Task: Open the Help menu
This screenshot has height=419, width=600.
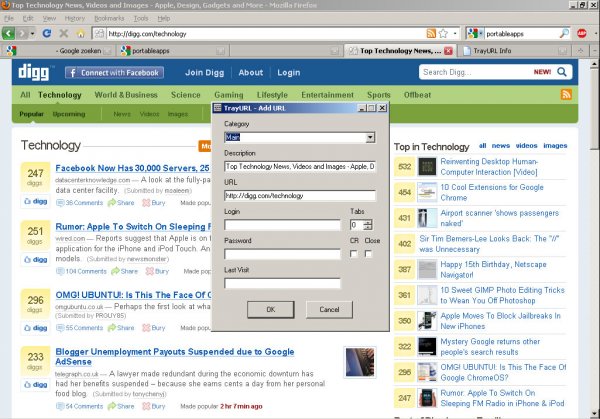Action: pos(164,18)
